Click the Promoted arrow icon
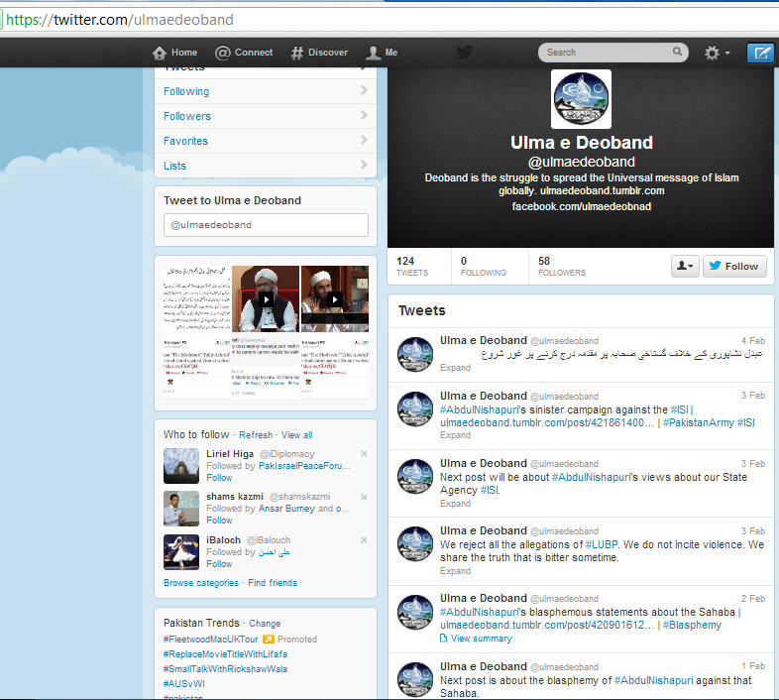The height and width of the screenshot is (700, 779). tap(269, 640)
